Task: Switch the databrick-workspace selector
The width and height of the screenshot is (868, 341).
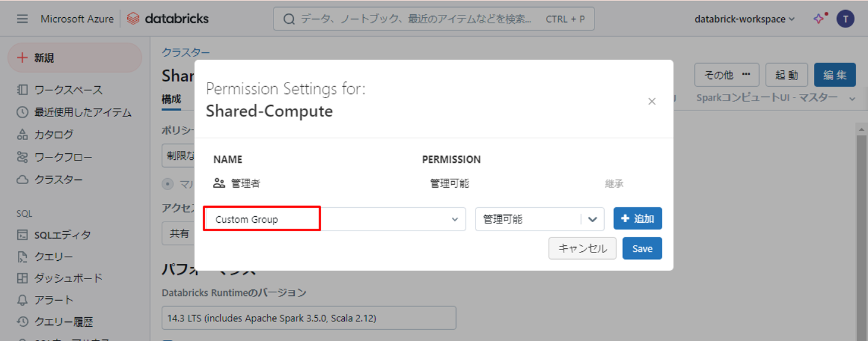Action: pyautogui.click(x=744, y=19)
